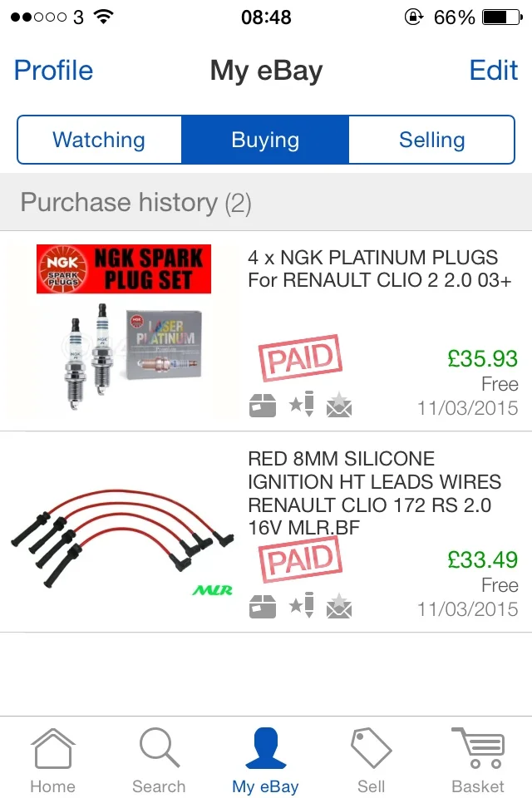Tap feedback star icon for HT leads
The height and width of the screenshot is (798, 532).
click(x=302, y=604)
